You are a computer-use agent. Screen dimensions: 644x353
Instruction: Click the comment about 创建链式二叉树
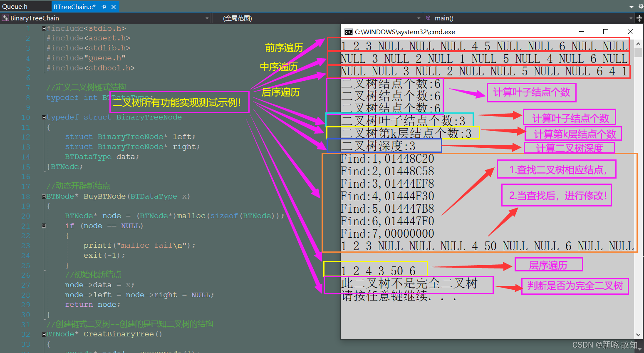pyautogui.click(x=130, y=324)
